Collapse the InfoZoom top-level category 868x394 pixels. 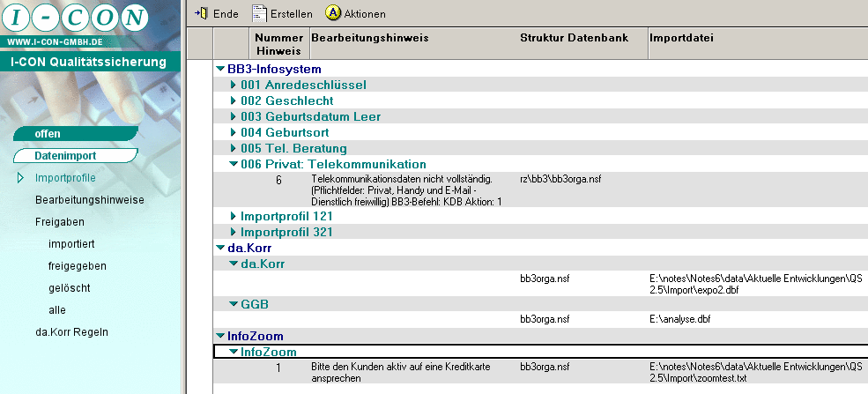coord(219,336)
